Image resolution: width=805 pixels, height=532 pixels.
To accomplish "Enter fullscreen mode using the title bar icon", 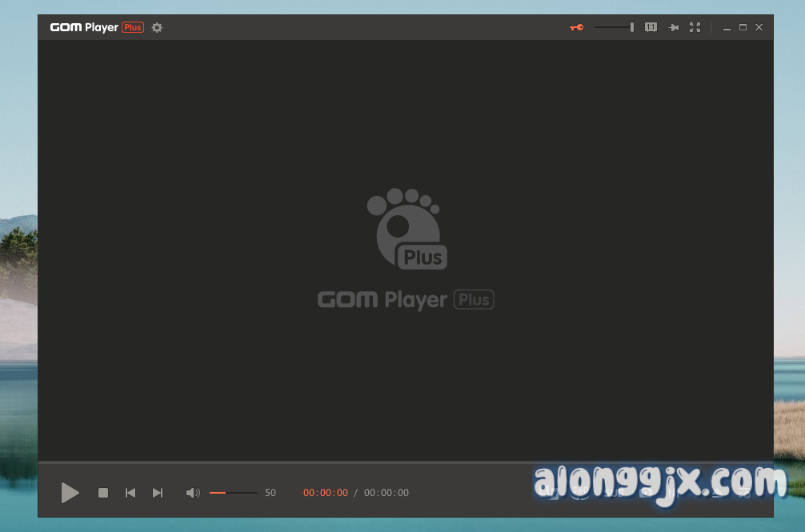I will [x=695, y=27].
